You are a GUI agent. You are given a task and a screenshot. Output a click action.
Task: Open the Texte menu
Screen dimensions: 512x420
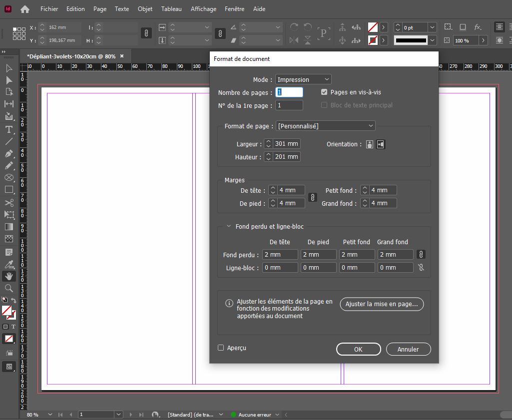[x=122, y=9]
